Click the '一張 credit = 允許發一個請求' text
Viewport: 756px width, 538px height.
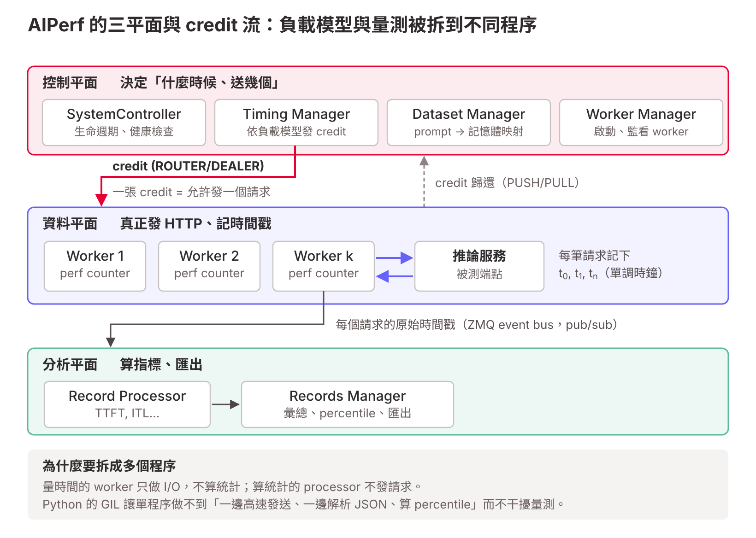191,192
